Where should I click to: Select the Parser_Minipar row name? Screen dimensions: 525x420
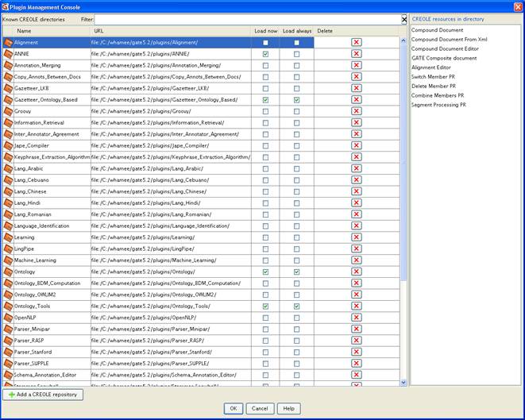[32, 329]
